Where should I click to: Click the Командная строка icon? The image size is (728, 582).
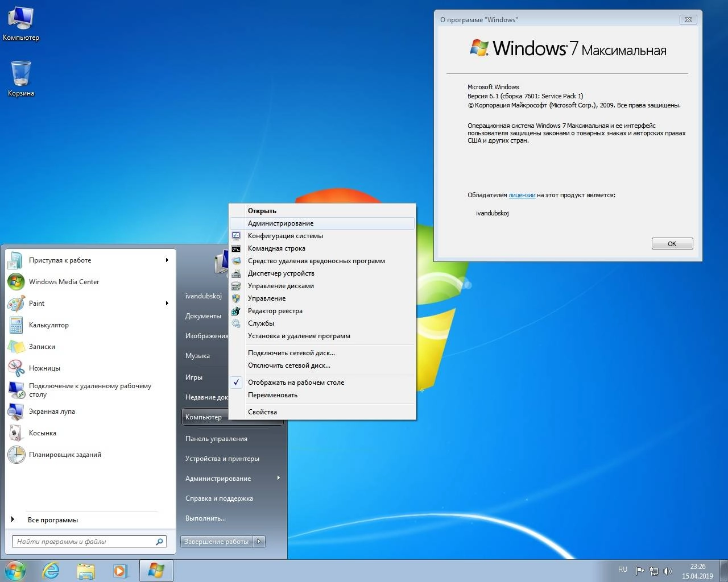click(236, 248)
